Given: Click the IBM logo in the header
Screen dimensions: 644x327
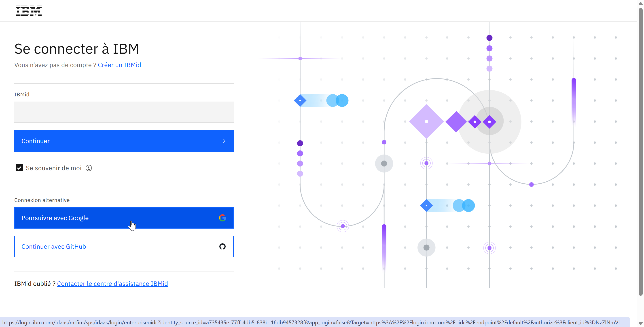Looking at the screenshot, I should 28,11.
